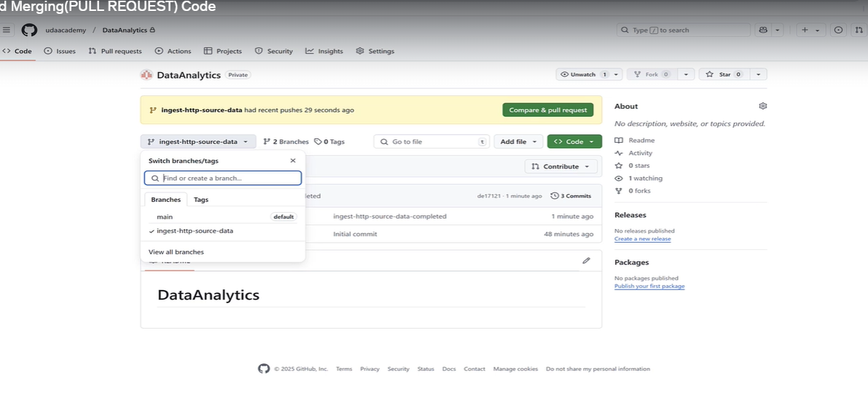Open the 0 Tags link
The height and width of the screenshot is (398, 868).
click(x=329, y=141)
